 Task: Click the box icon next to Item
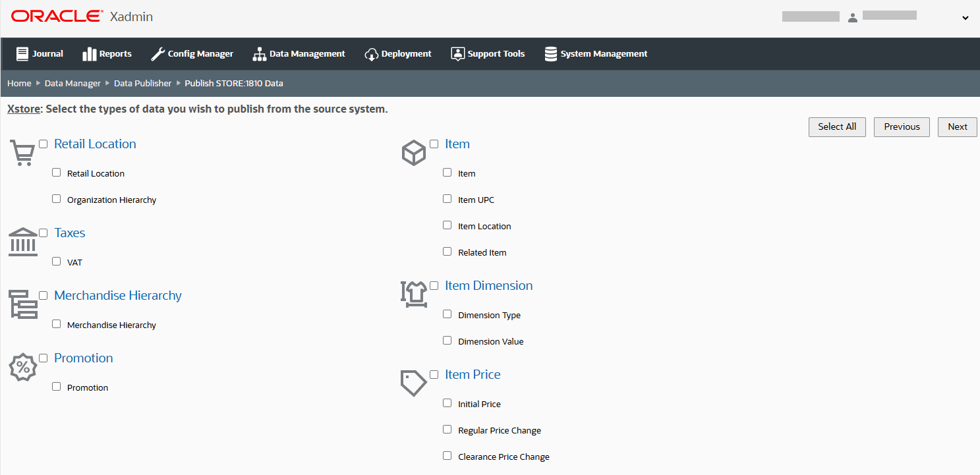[x=414, y=152]
